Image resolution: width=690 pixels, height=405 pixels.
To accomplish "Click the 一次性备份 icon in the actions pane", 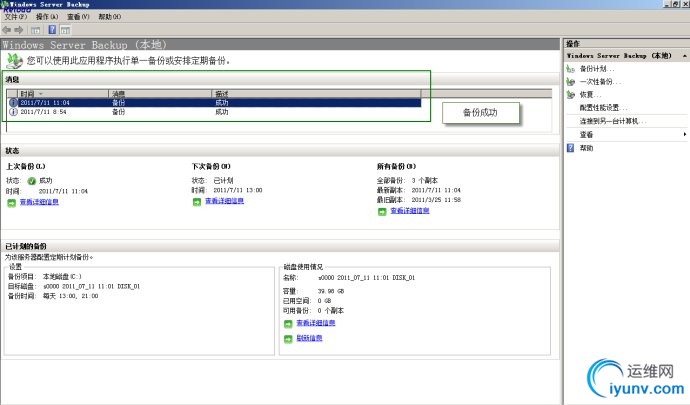I will coord(571,82).
